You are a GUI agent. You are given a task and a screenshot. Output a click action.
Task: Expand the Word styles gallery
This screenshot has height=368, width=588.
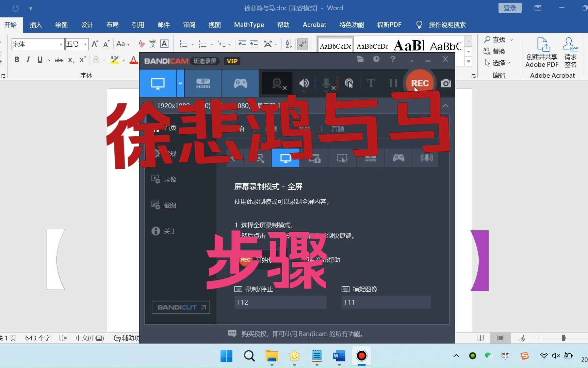(x=469, y=62)
